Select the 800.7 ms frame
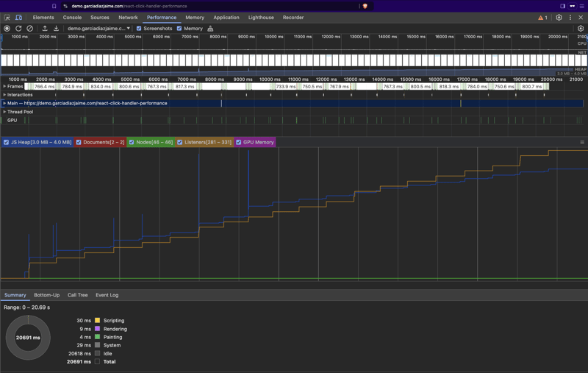 (531, 87)
